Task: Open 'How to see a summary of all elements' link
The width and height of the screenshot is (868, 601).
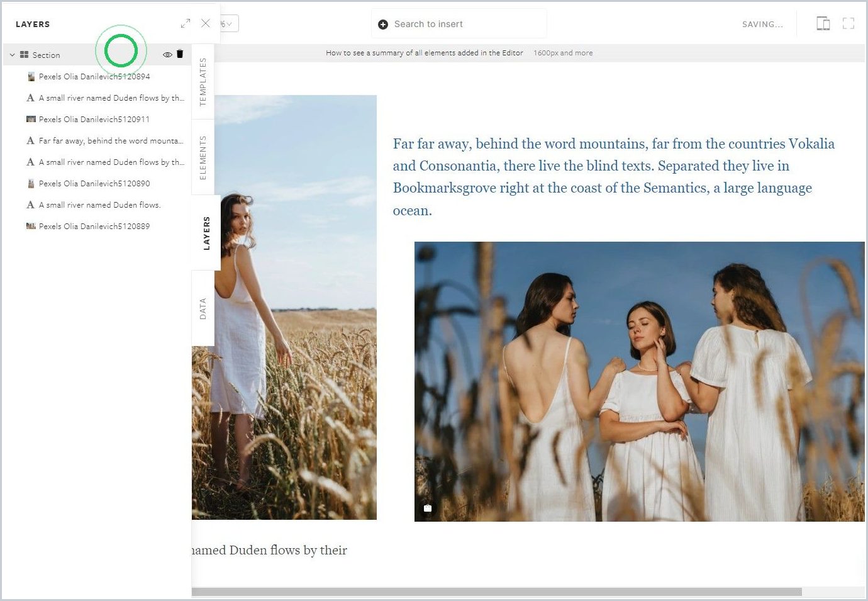Action: [425, 53]
